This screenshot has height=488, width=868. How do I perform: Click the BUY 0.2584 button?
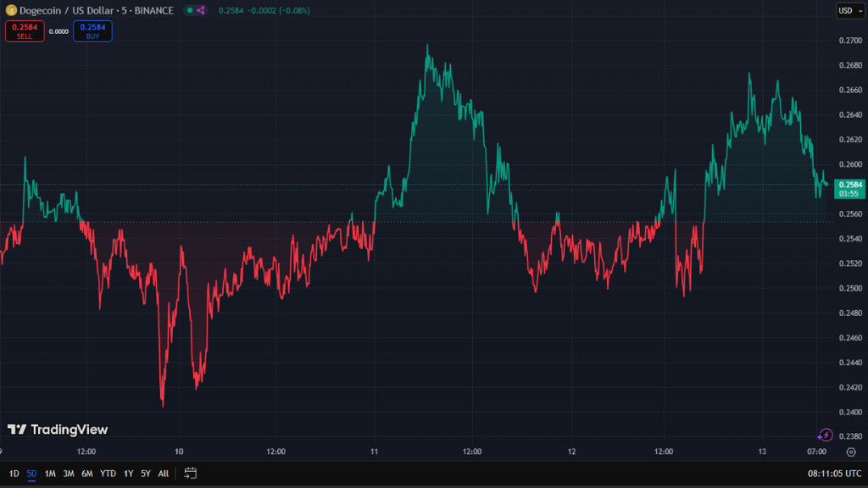(x=92, y=31)
